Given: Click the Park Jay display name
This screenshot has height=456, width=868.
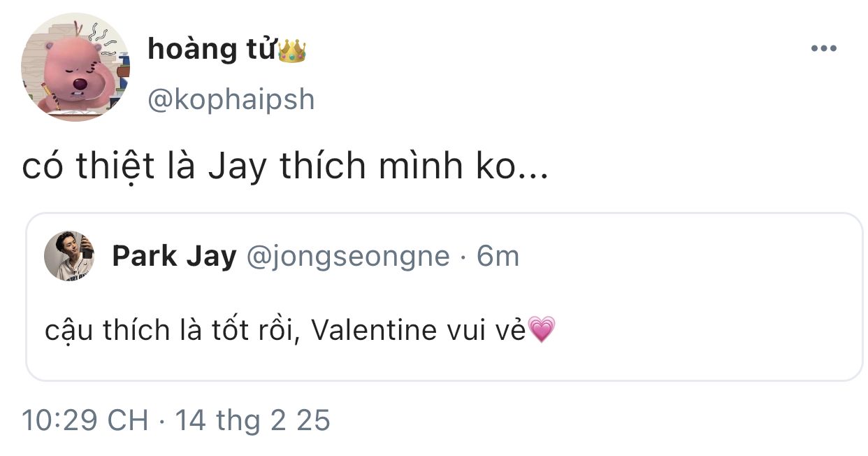Looking at the screenshot, I should [x=174, y=257].
